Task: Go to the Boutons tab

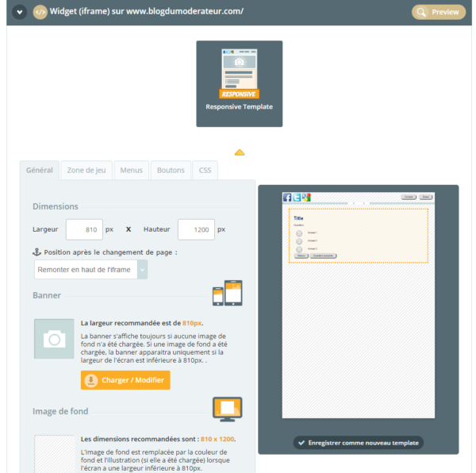Action: pyautogui.click(x=171, y=170)
